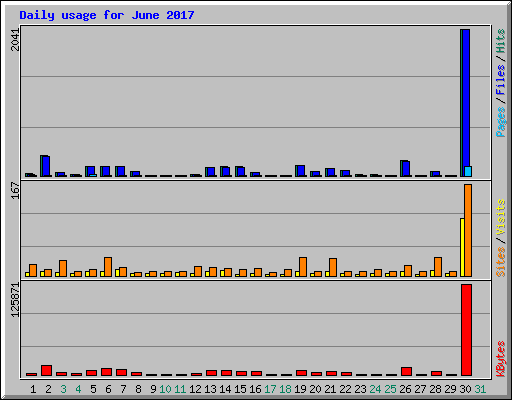The image size is (512, 400).
Task: Click the blue Files legend label
Action: (x=500, y=79)
